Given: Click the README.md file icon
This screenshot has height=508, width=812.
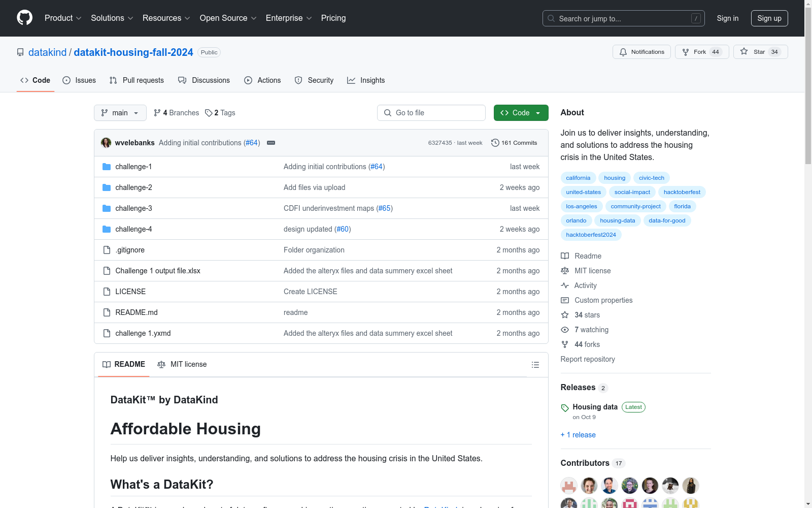Looking at the screenshot, I should point(107,312).
